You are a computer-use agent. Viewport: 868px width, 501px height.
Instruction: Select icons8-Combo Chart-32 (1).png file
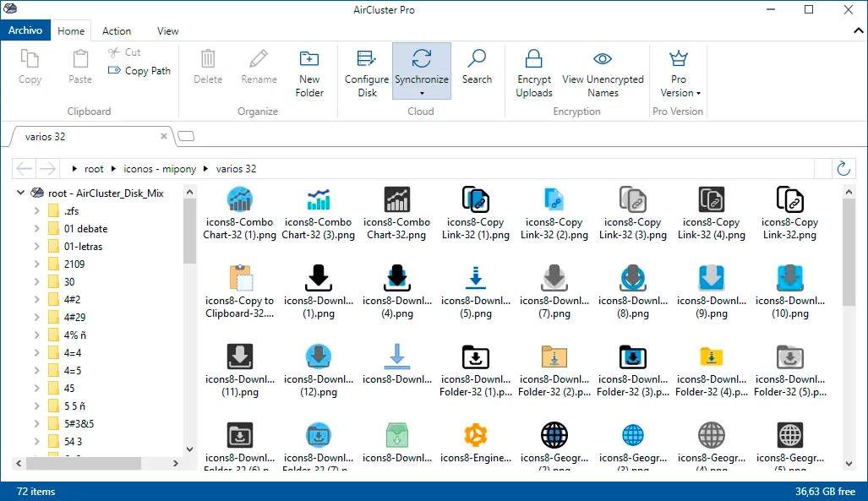point(240,214)
